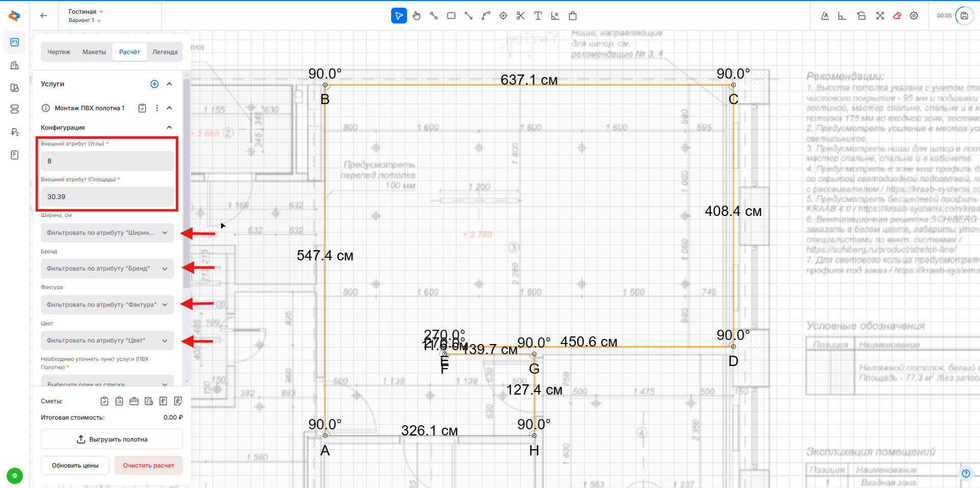Open settings via the gear icon

click(x=914, y=16)
